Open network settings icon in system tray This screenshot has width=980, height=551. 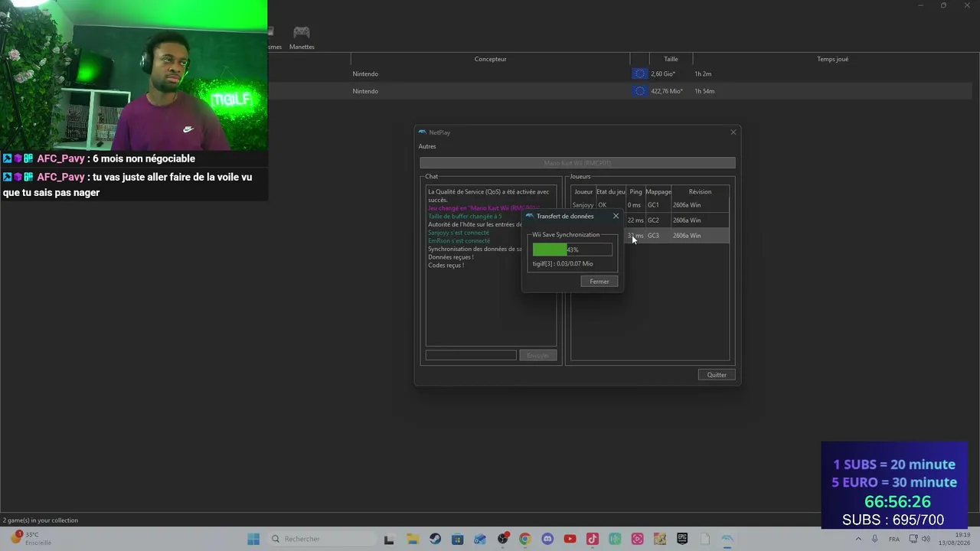pyautogui.click(x=913, y=539)
